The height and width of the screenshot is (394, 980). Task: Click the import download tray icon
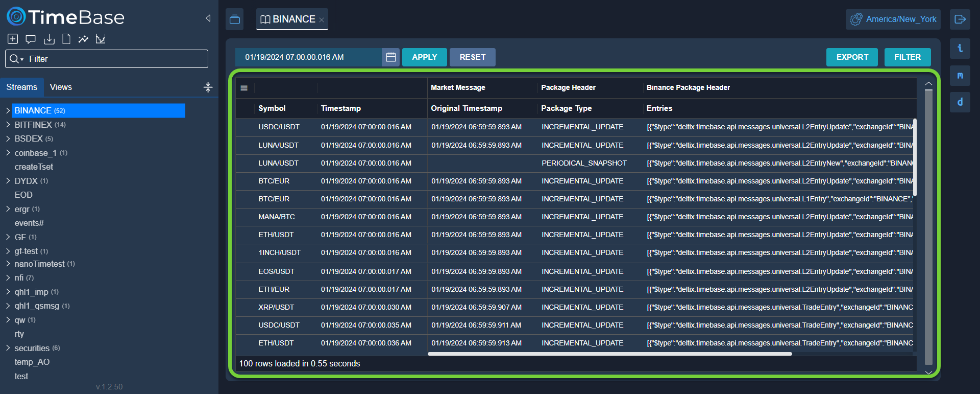tap(49, 39)
